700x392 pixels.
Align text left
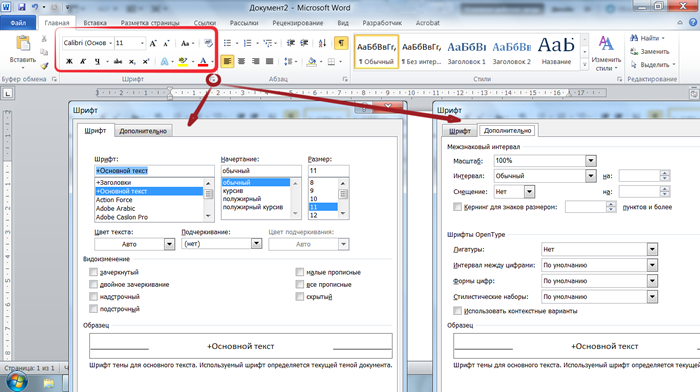227,61
